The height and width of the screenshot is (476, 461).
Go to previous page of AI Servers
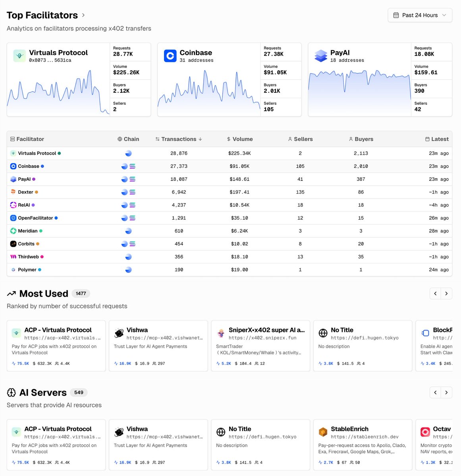coord(435,392)
